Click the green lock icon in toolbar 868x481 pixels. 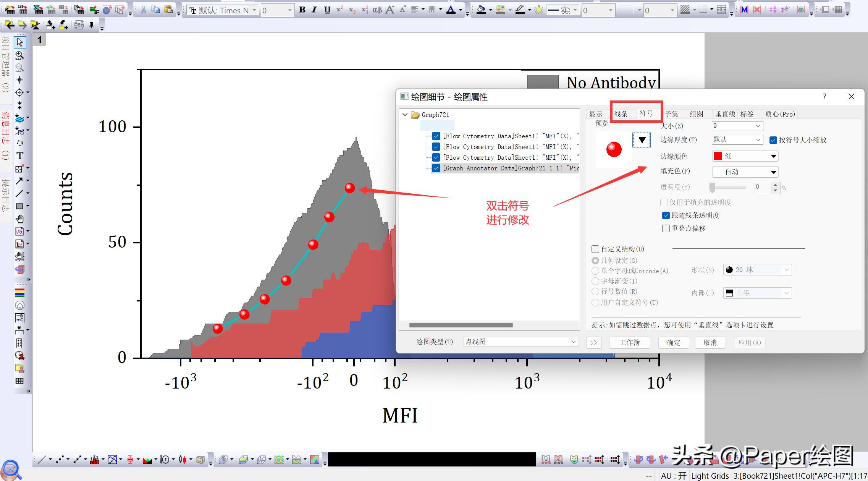[801, 10]
